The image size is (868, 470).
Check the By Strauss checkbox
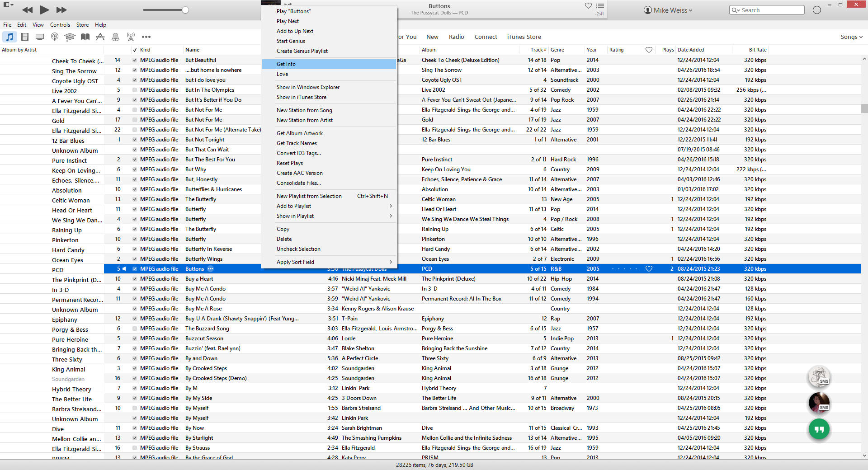(x=135, y=448)
